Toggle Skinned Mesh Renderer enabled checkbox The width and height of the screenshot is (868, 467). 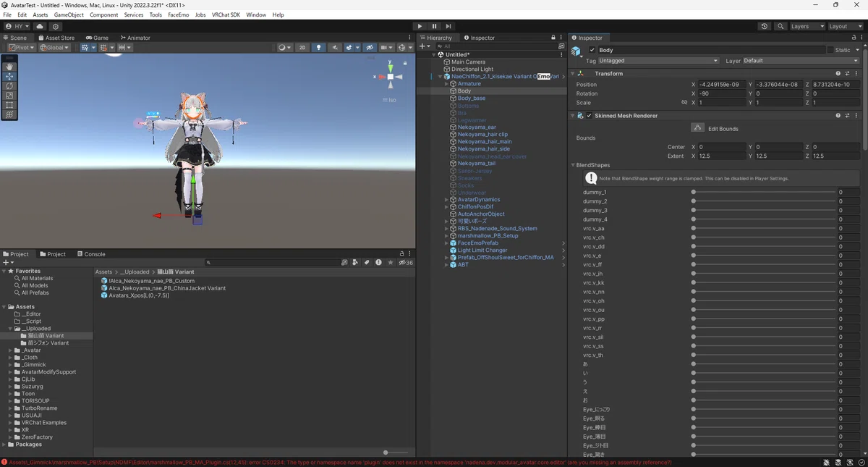tap(589, 115)
